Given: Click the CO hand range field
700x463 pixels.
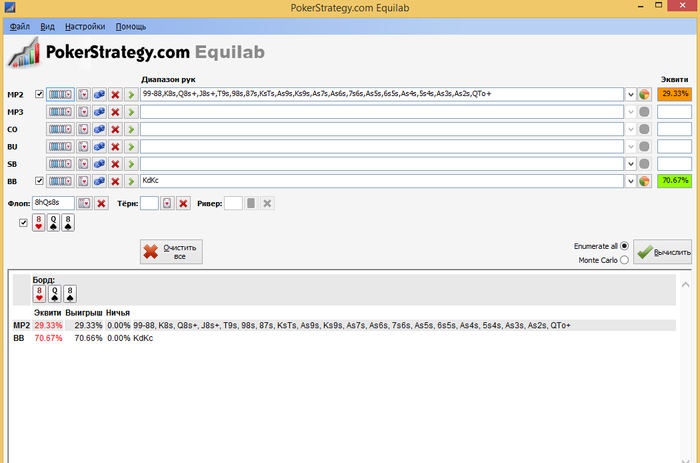Looking at the screenshot, I should point(382,129).
